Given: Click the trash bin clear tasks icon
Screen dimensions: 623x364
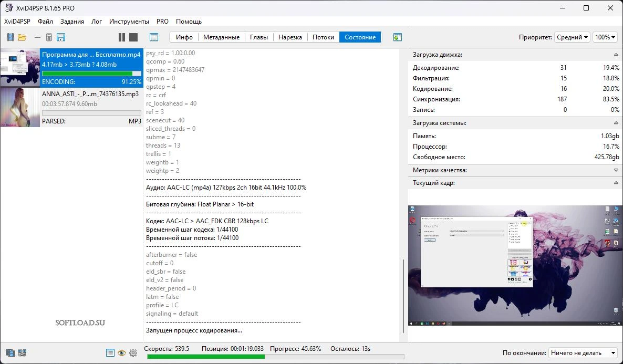Looking at the screenshot, I should 49,37.
